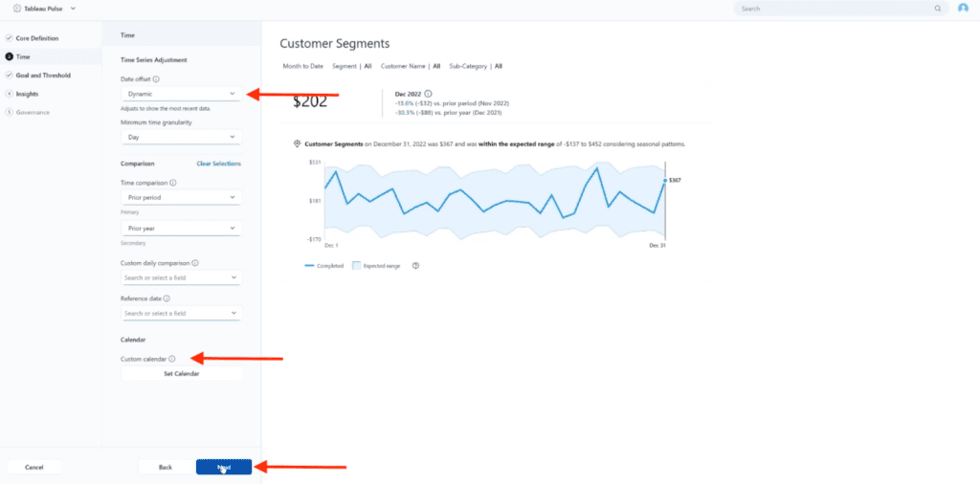This screenshot has width=980, height=484.
Task: Click Clear Selections link
Action: [x=219, y=164]
